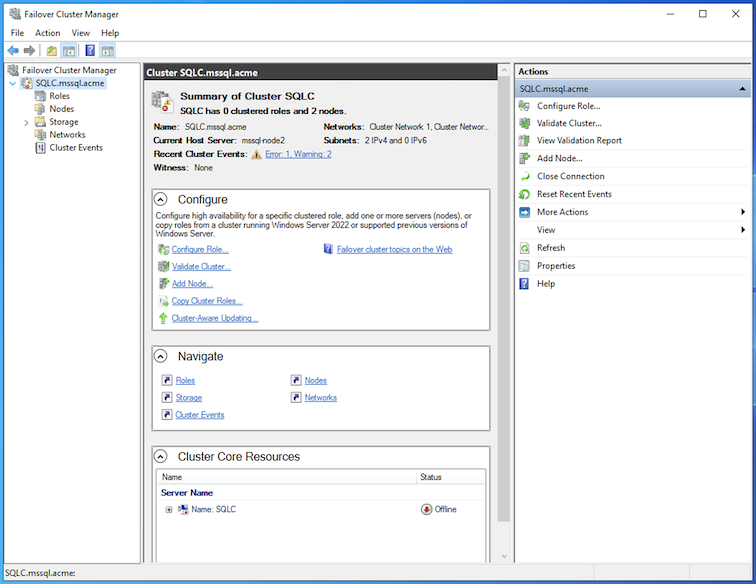Expand the Name: SQLC resource row
The height and width of the screenshot is (584, 756).
coord(169,510)
